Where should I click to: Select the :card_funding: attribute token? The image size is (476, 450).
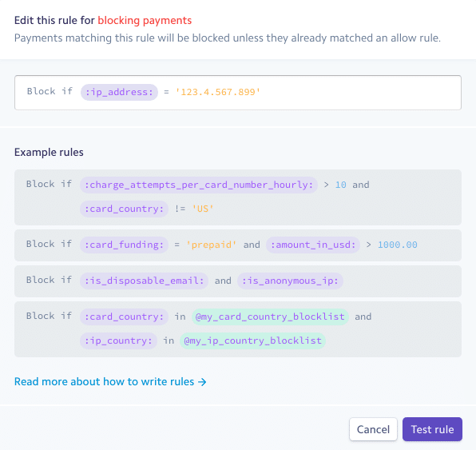coord(124,245)
